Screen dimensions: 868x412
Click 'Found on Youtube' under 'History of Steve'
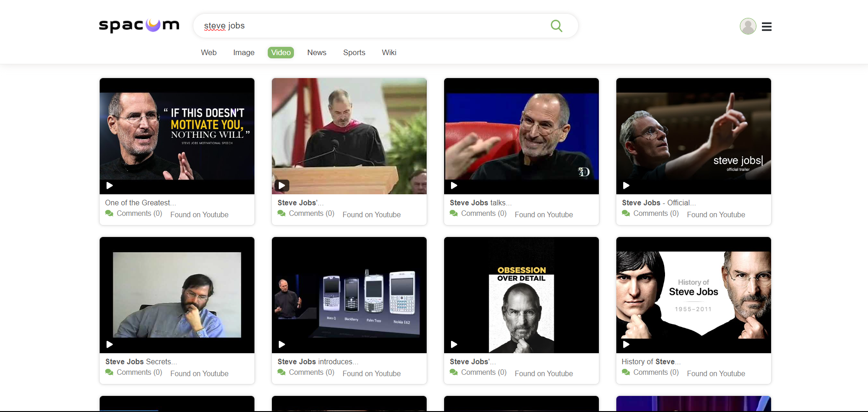716,373
